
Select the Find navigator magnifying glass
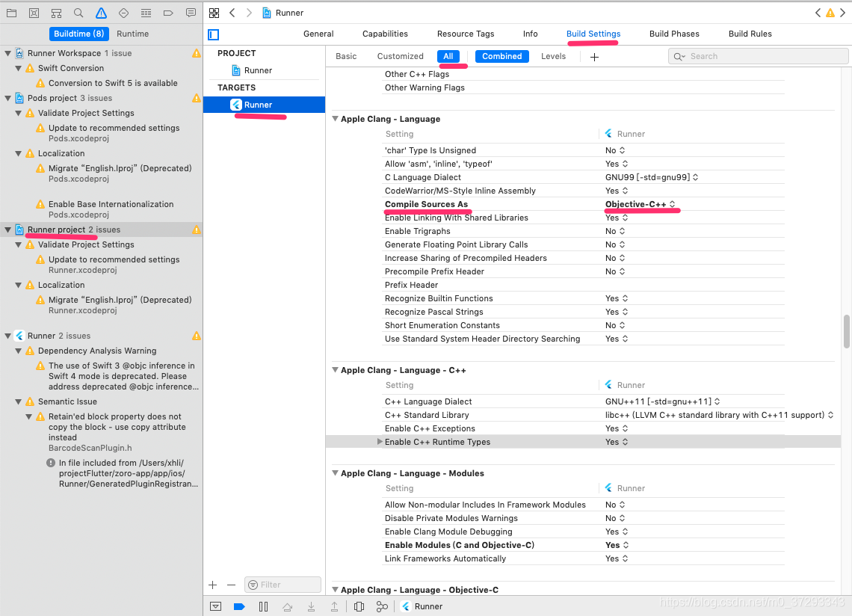(78, 13)
